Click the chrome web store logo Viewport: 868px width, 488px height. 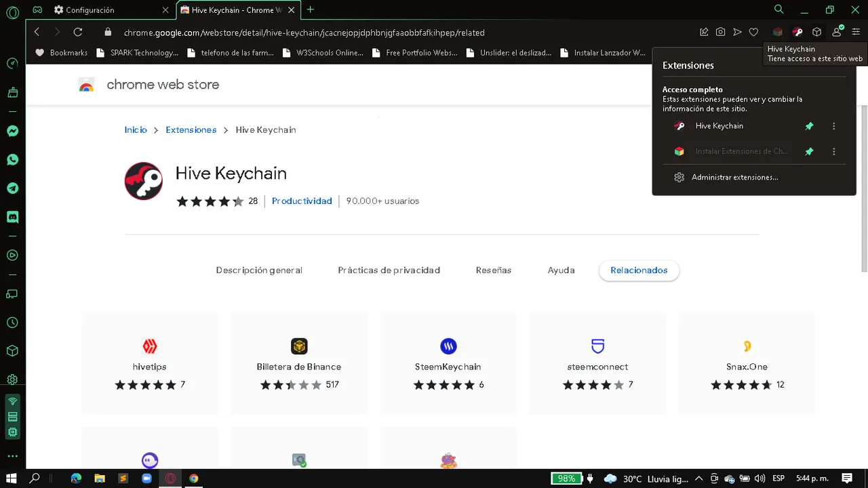[149, 85]
